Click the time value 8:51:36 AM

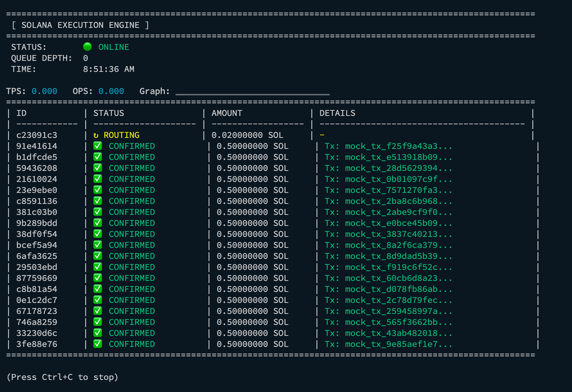109,69
